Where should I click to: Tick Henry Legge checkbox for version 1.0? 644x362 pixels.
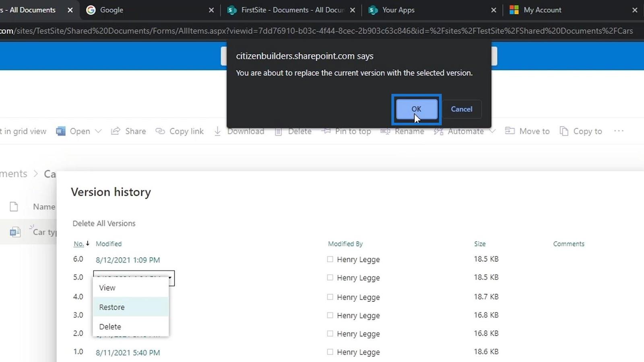(x=330, y=352)
